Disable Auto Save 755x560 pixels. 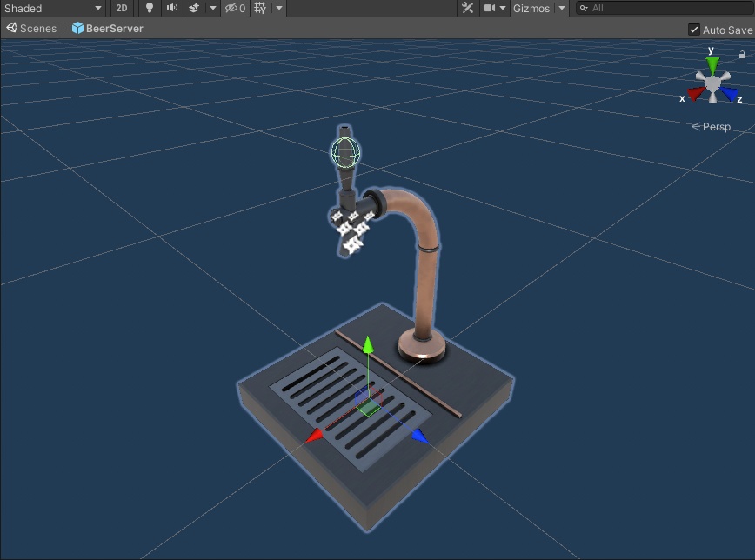[694, 28]
